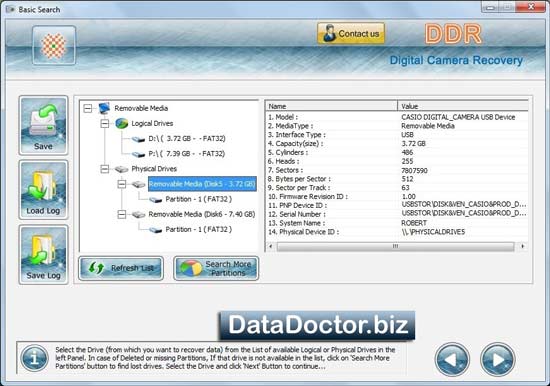Go to next step with right arrow
Image resolution: width=550 pixels, height=386 pixels.
[x=497, y=359]
